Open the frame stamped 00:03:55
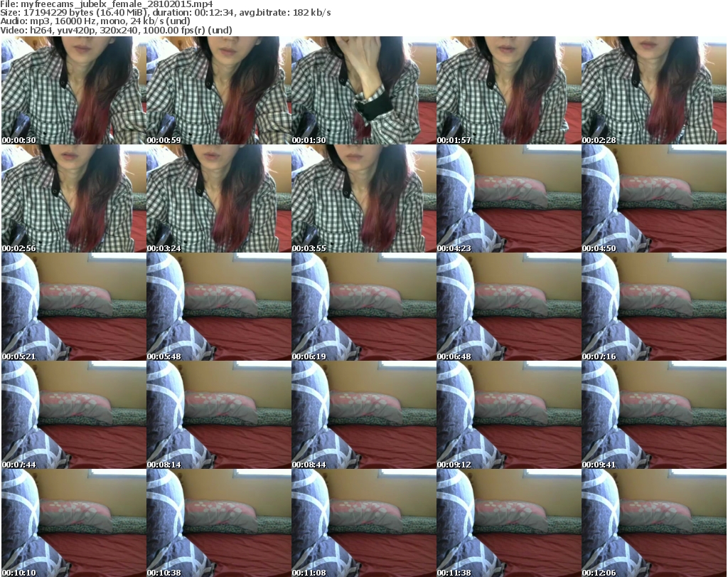Image resolution: width=728 pixels, height=577 pixels. pyautogui.click(x=363, y=198)
